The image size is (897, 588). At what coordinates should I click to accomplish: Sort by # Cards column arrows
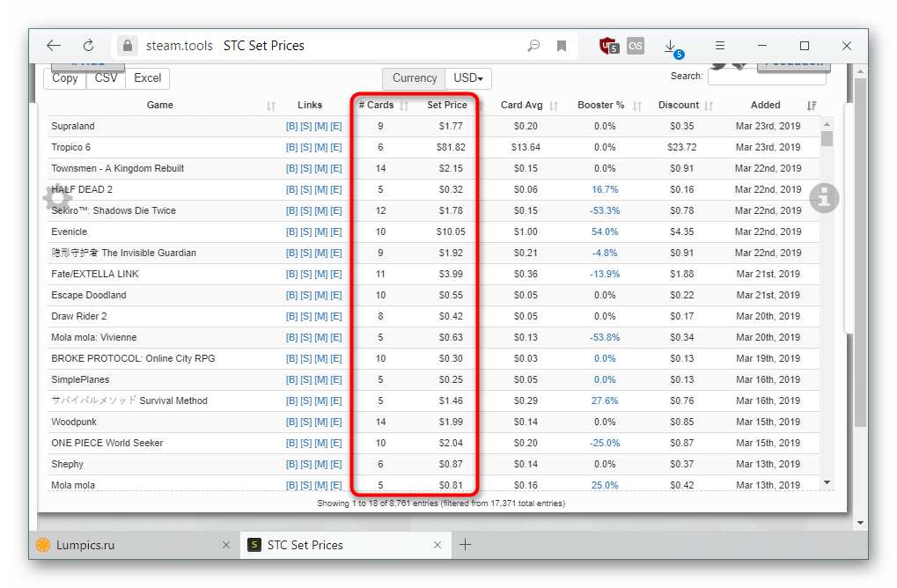pos(404,106)
